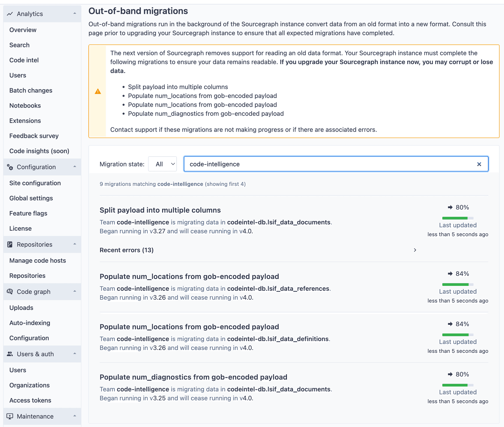Open Access tokens page
Viewport: 504px width, 427px height.
pos(30,400)
